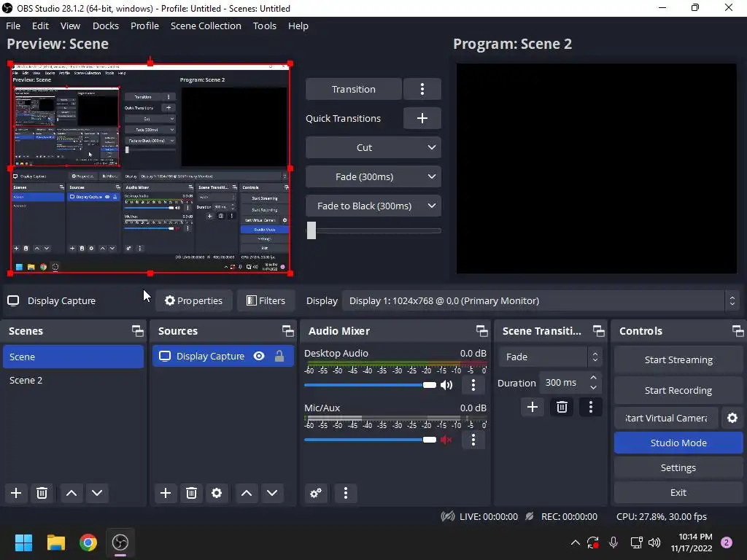Open the Tools menu
Screen dimensions: 747x560
pos(264,26)
